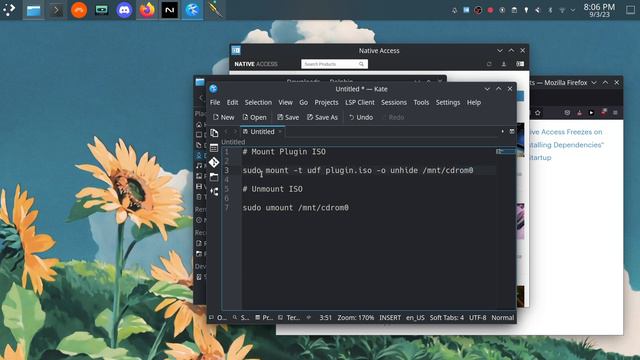Image resolution: width=640 pixels, height=360 pixels.
Task: Open the Help menu in Kate
Action: click(473, 102)
